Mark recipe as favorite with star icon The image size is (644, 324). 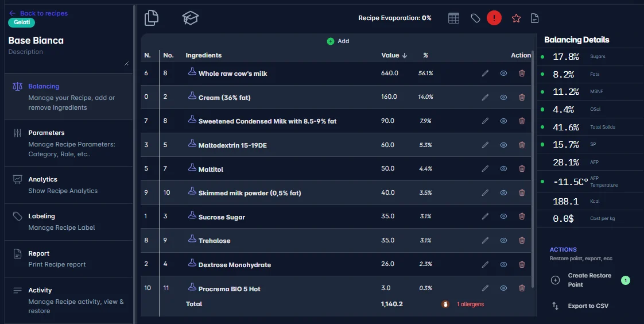coord(516,18)
